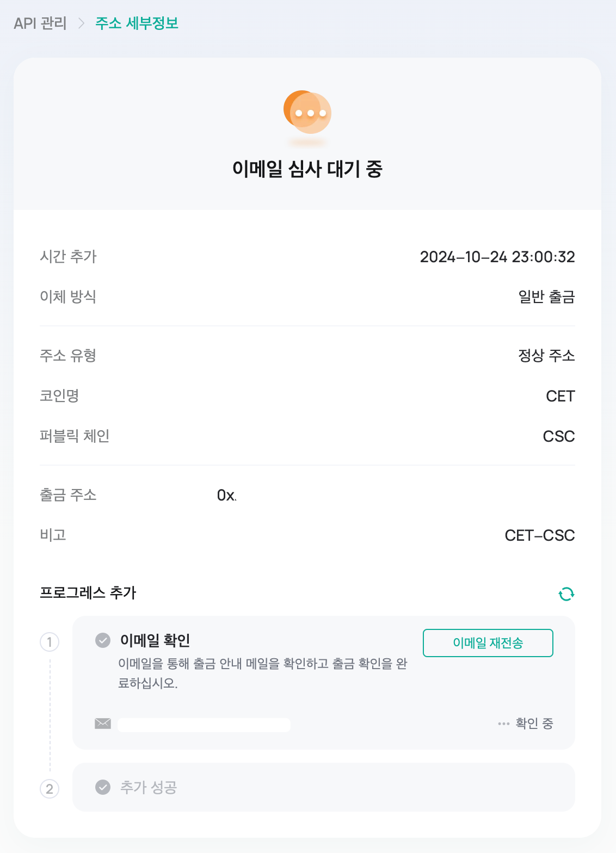The image size is (616, 853).
Task: Click the envelope mail icon
Action: pyautogui.click(x=103, y=724)
